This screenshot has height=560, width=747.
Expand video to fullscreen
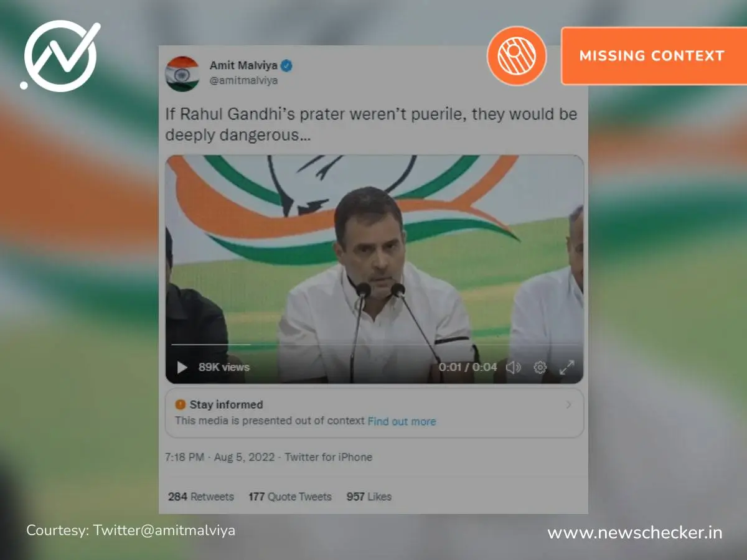click(566, 367)
